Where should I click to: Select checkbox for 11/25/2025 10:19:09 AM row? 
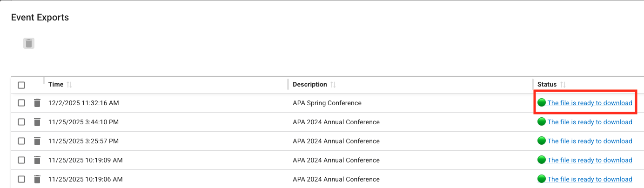pos(21,160)
